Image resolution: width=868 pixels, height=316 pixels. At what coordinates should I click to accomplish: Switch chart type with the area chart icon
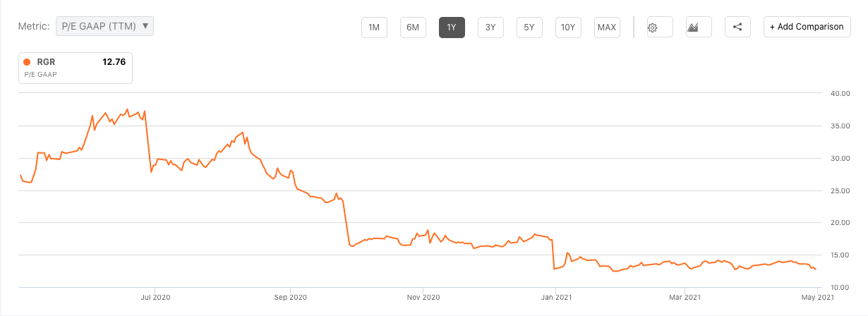[x=693, y=28]
